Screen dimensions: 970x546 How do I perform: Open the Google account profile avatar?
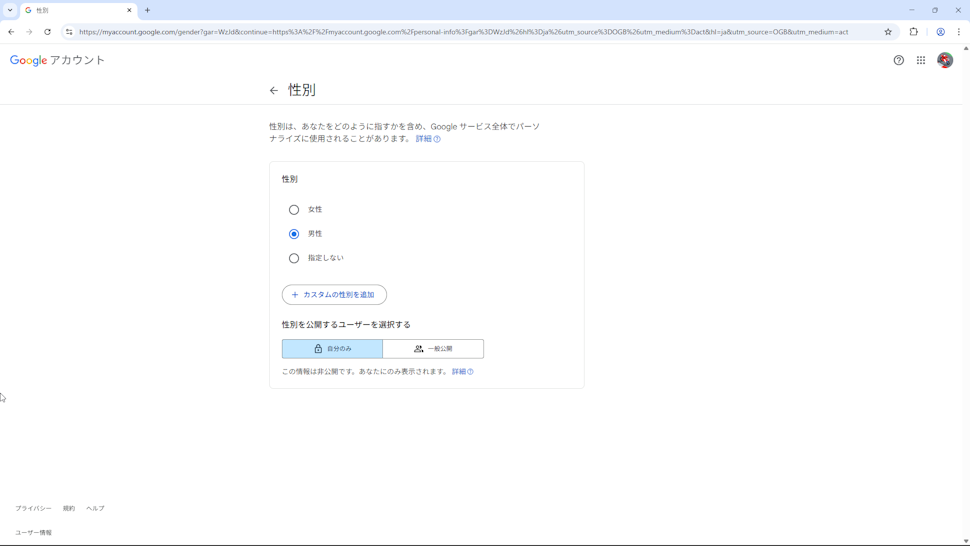click(x=945, y=61)
